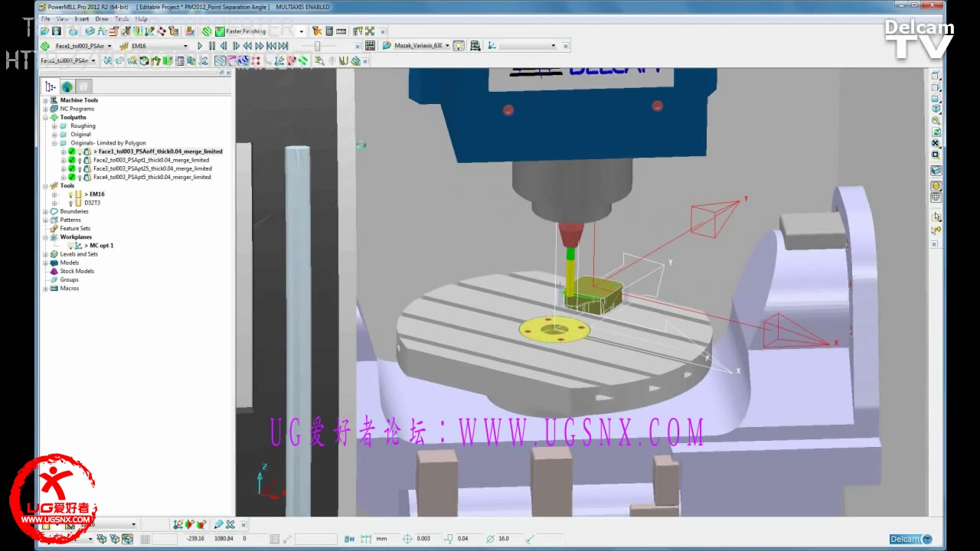Toggle lightbulb of Face4_tol003_PSApt5 toolpath
Screen dimensions: 980x551
80,177
